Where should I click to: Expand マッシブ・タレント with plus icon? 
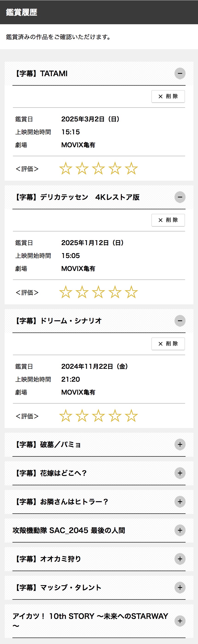click(180, 587)
